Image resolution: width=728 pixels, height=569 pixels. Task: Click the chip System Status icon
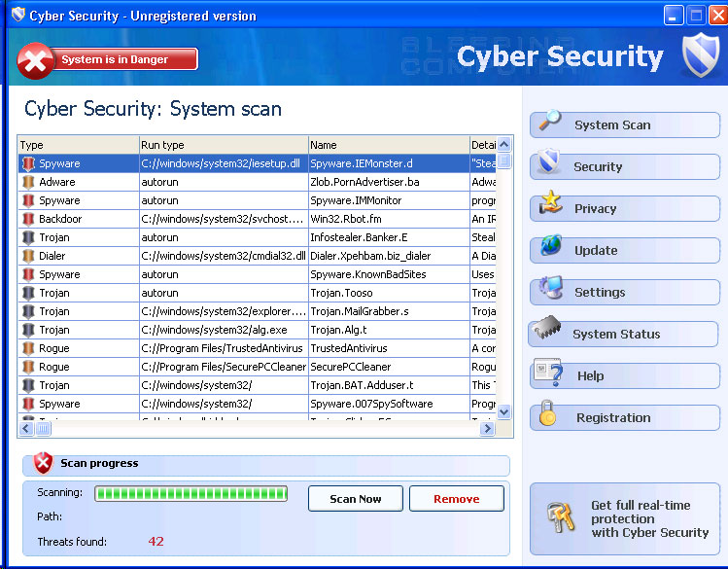click(x=547, y=327)
